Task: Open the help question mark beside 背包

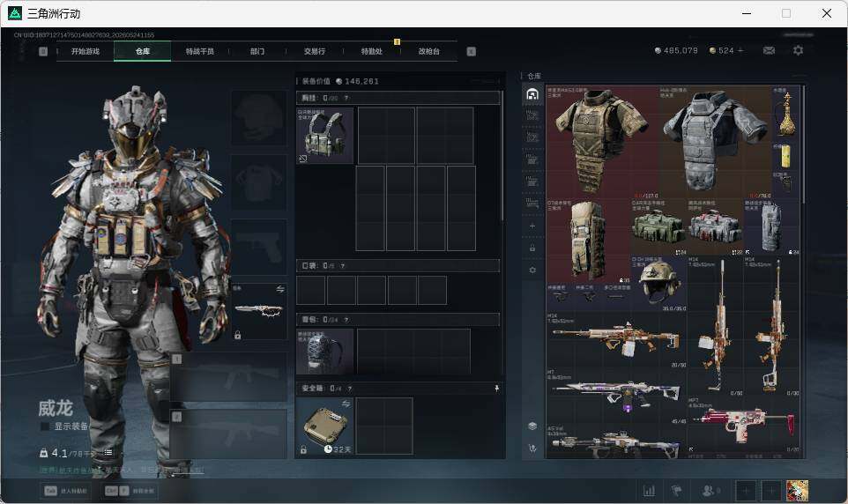Action: (346, 320)
